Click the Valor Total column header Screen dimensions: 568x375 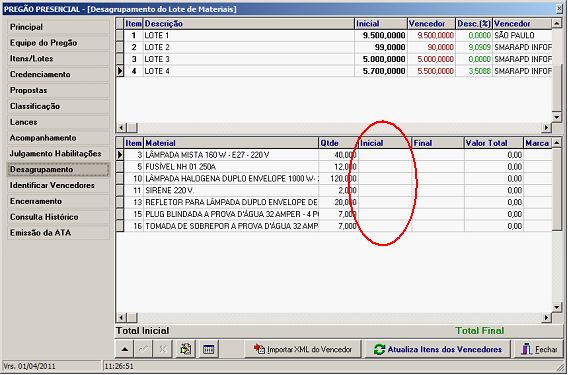point(494,143)
